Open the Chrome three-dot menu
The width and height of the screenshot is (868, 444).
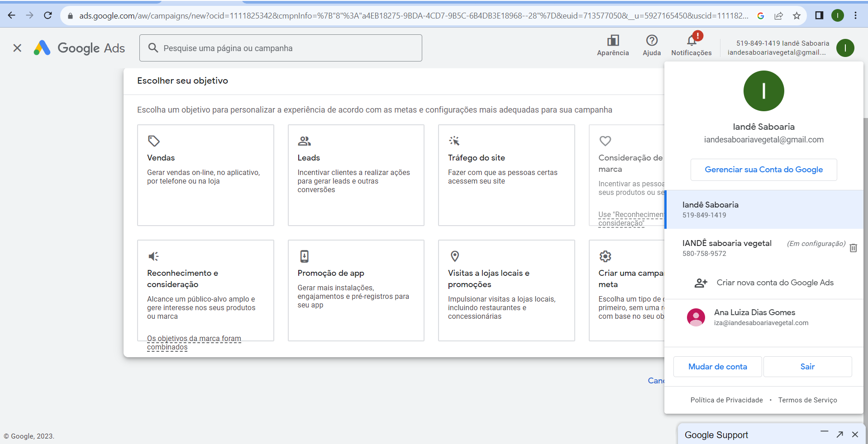855,15
